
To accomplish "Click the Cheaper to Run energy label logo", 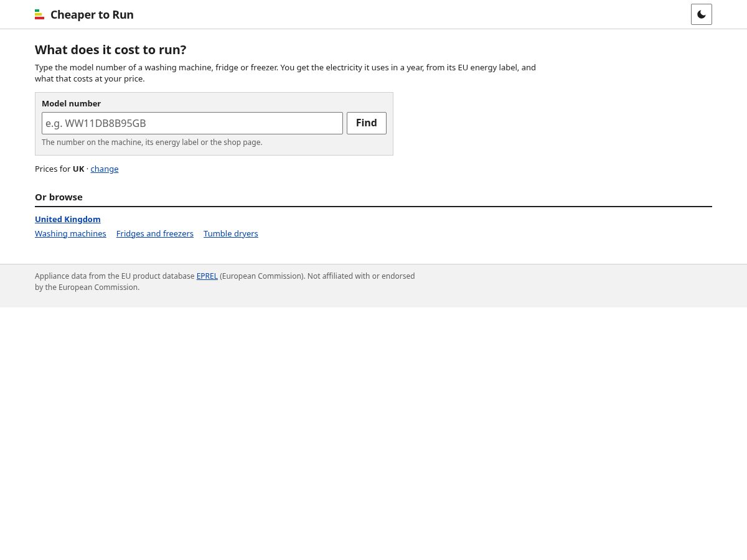I will point(39,14).
